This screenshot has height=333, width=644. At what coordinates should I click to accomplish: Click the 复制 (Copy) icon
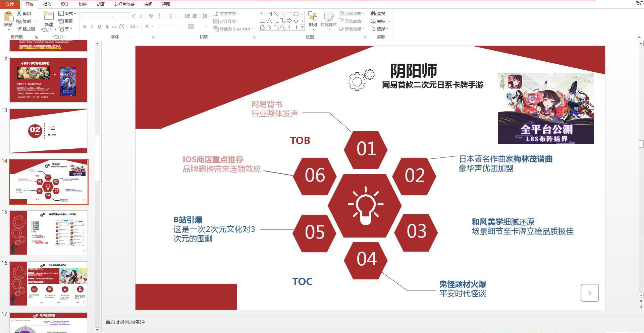[x=19, y=21]
